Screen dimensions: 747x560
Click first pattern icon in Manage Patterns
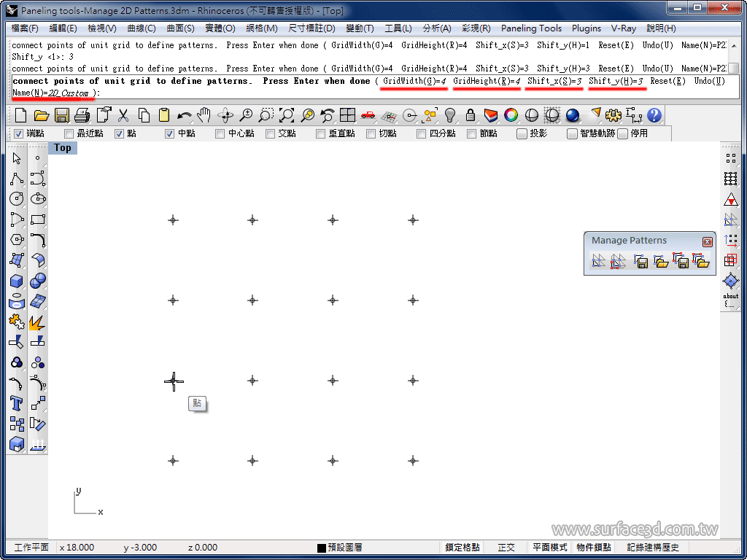(598, 260)
